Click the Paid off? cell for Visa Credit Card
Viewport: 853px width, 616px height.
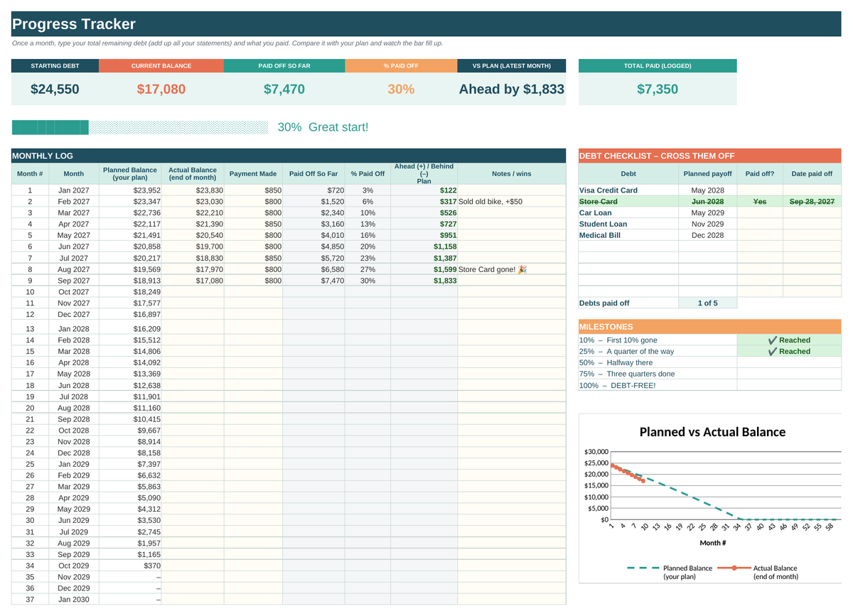[760, 190]
